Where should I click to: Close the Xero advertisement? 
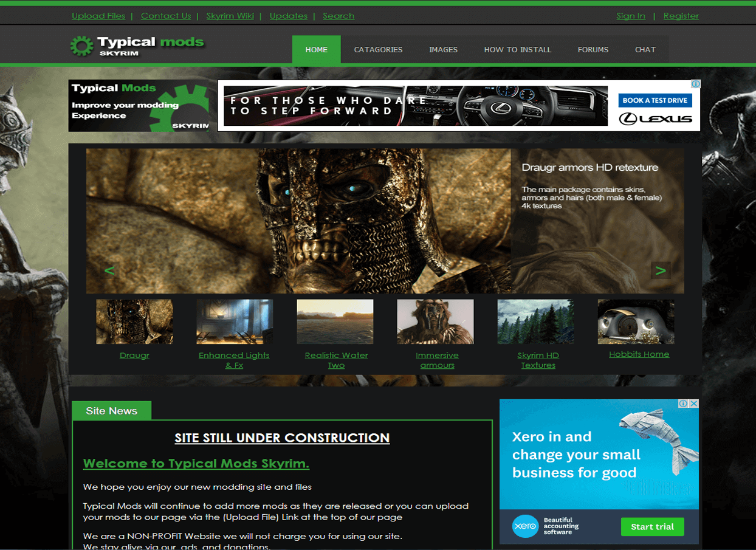(x=693, y=404)
